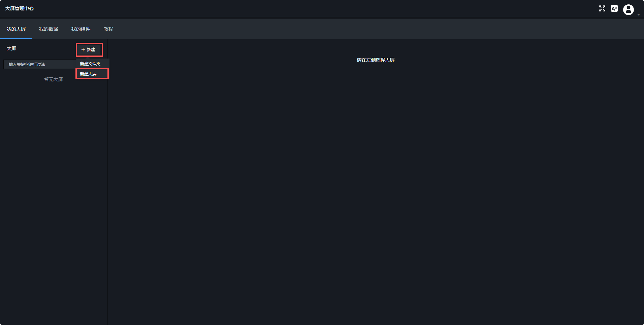Click the user avatar icon
Viewport: 644px width, 325px height.
[629, 10]
